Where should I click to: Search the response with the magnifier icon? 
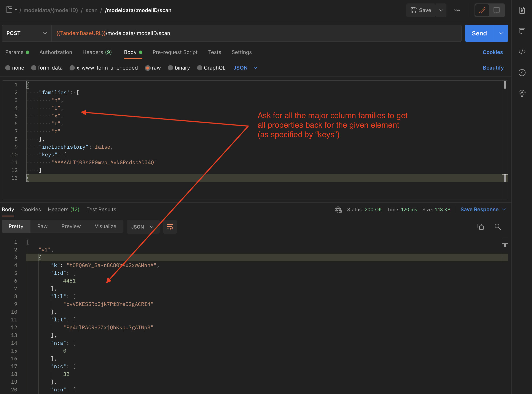click(498, 227)
